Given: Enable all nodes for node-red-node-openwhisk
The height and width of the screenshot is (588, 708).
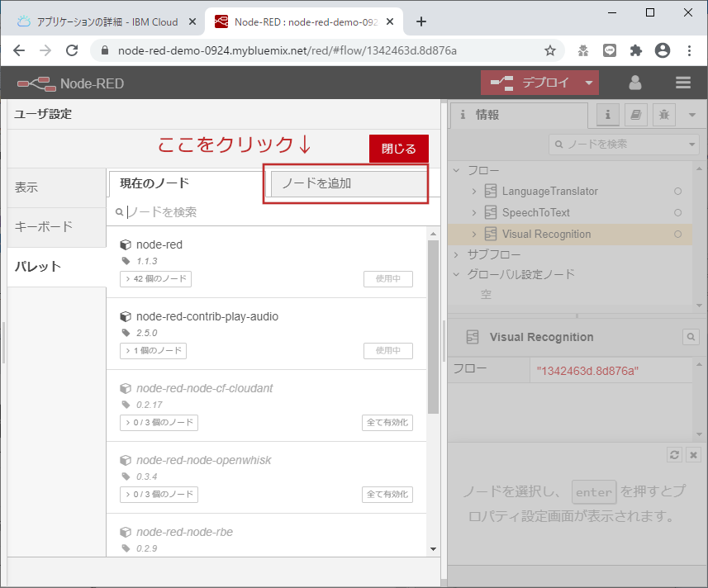Looking at the screenshot, I should [387, 494].
